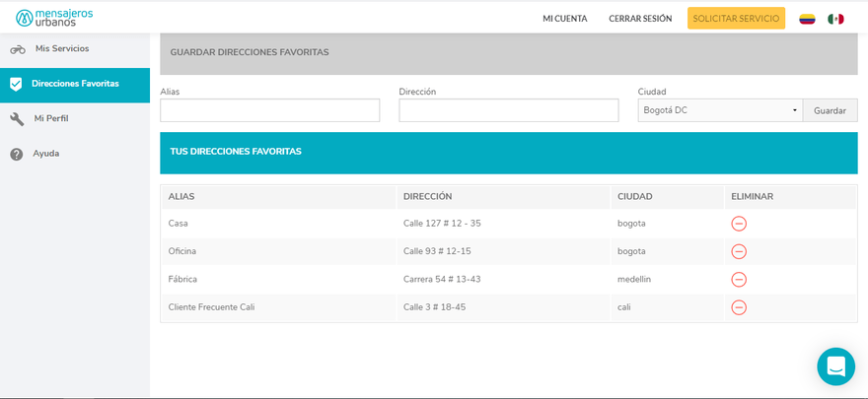Open MI CUENTA from top navigation

[x=565, y=19]
